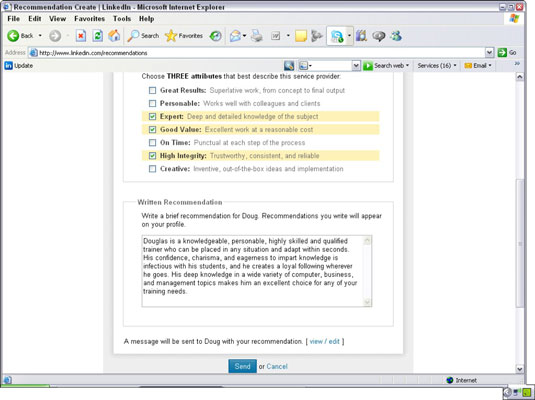Click the Send button
Image resolution: width=535 pixels, height=400 pixels.
point(242,366)
